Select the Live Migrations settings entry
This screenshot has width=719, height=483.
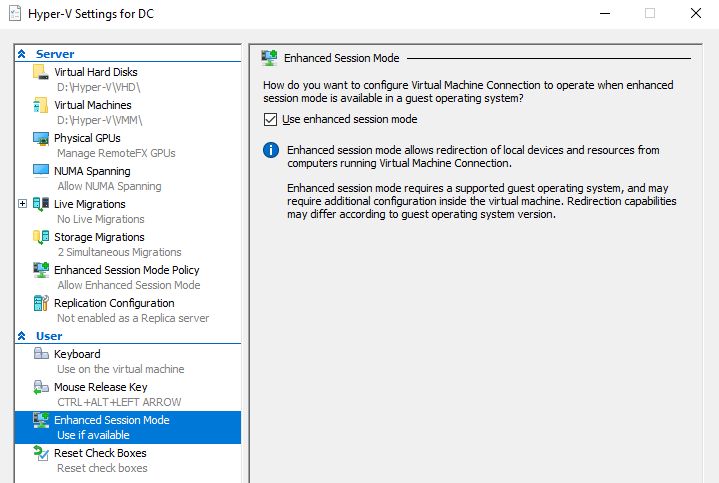point(90,204)
